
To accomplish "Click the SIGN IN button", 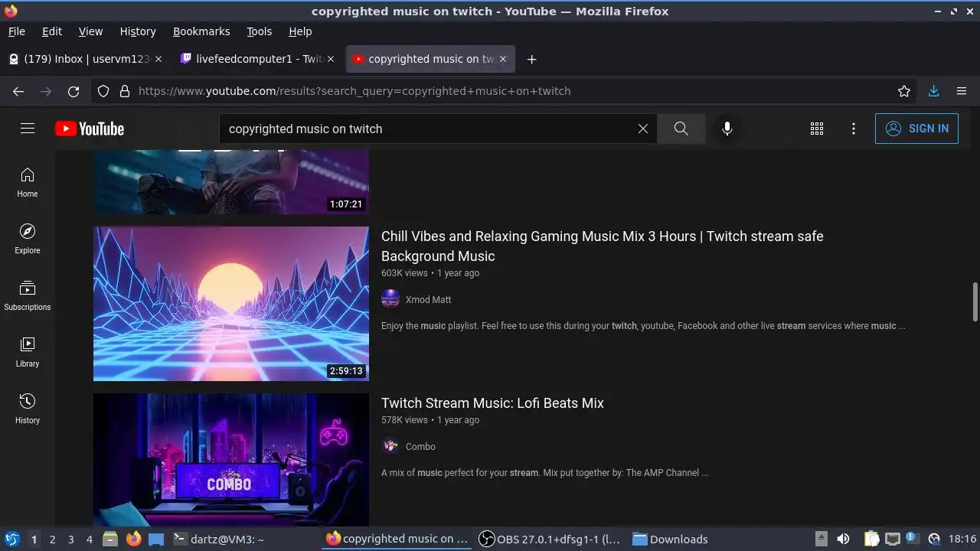I will [916, 129].
